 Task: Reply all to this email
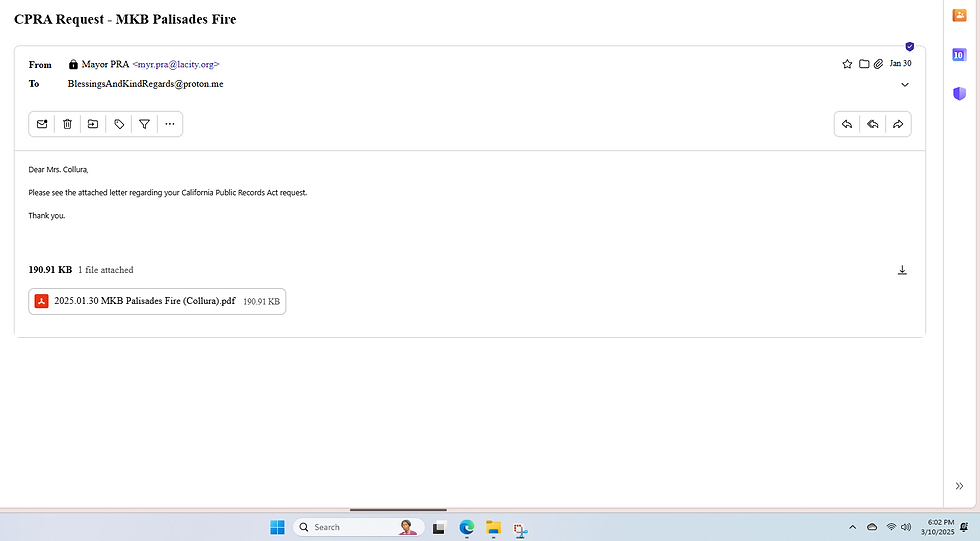tap(872, 124)
